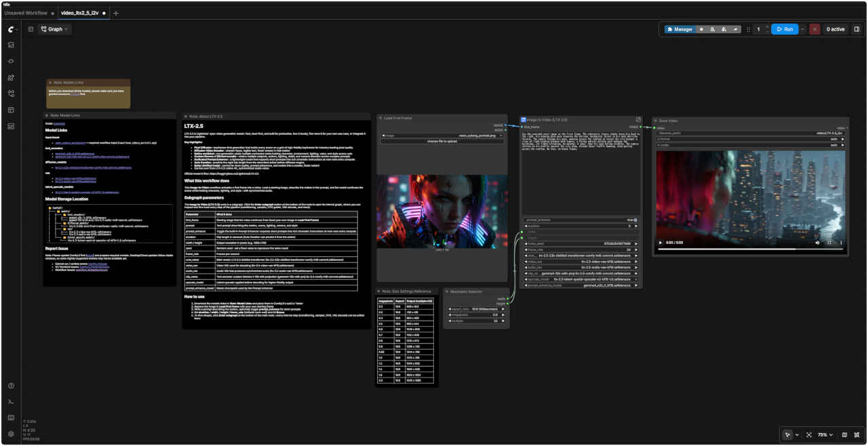The width and height of the screenshot is (868, 446).
Task: Collapse the Note: About LTX-2.5 node
Action: tap(186, 117)
